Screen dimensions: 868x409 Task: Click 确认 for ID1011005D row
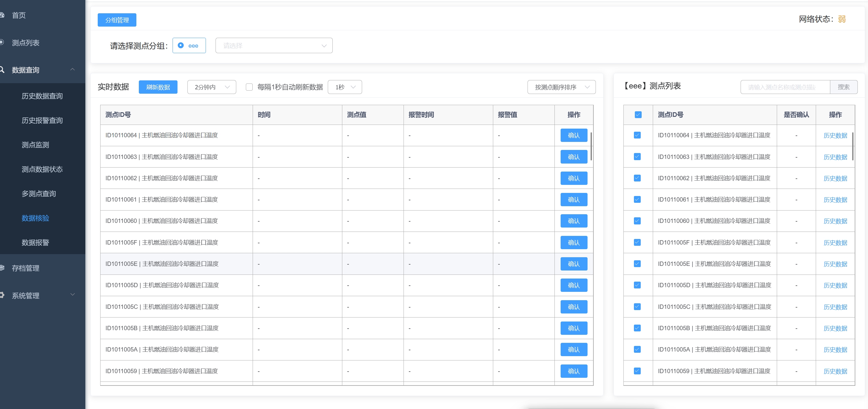tap(574, 285)
